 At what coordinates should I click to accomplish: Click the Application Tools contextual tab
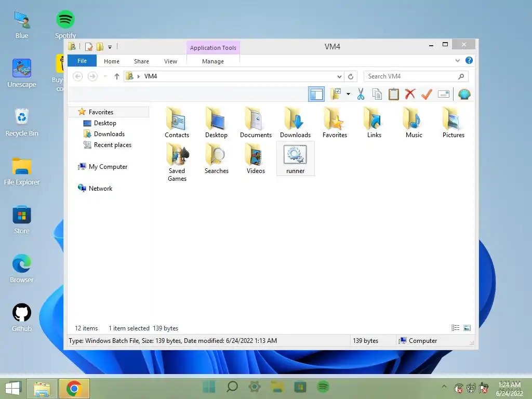tap(213, 47)
